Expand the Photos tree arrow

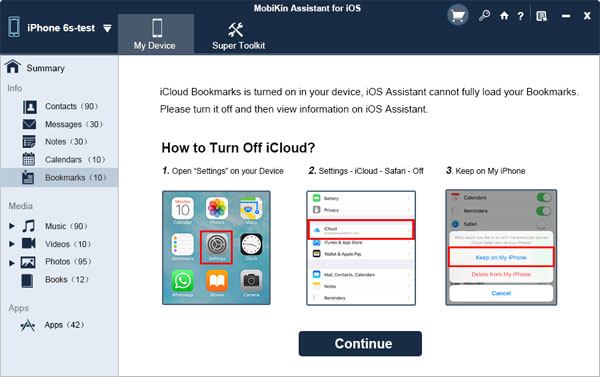tap(12, 263)
